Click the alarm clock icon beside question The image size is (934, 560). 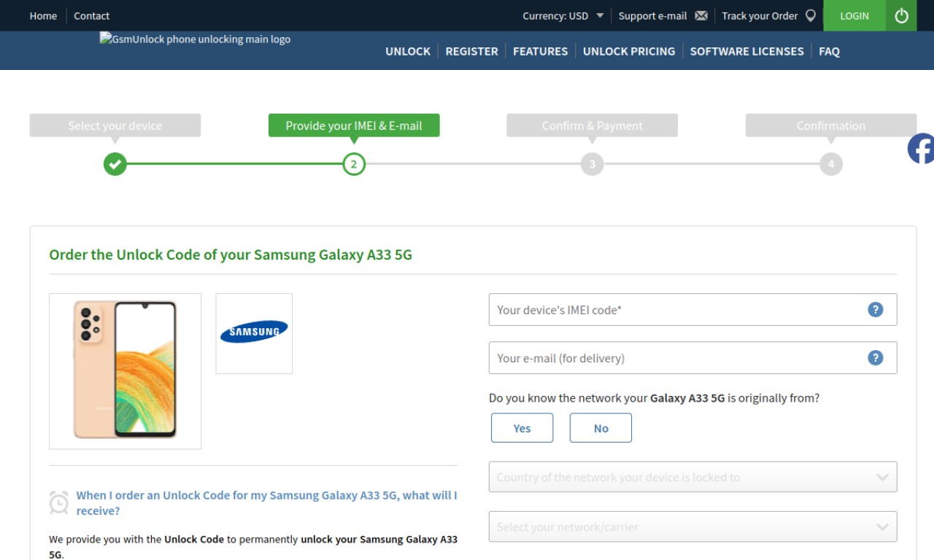point(59,502)
